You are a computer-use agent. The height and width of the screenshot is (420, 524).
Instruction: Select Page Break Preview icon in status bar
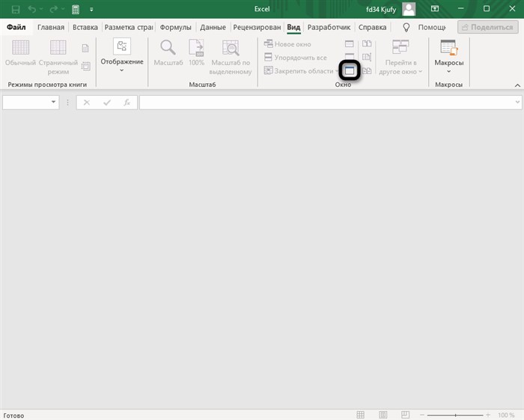(405, 415)
